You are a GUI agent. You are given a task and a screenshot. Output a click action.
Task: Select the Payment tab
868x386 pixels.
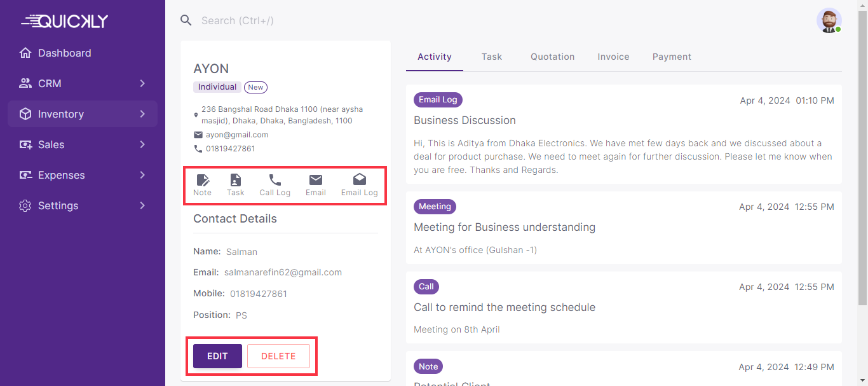672,57
